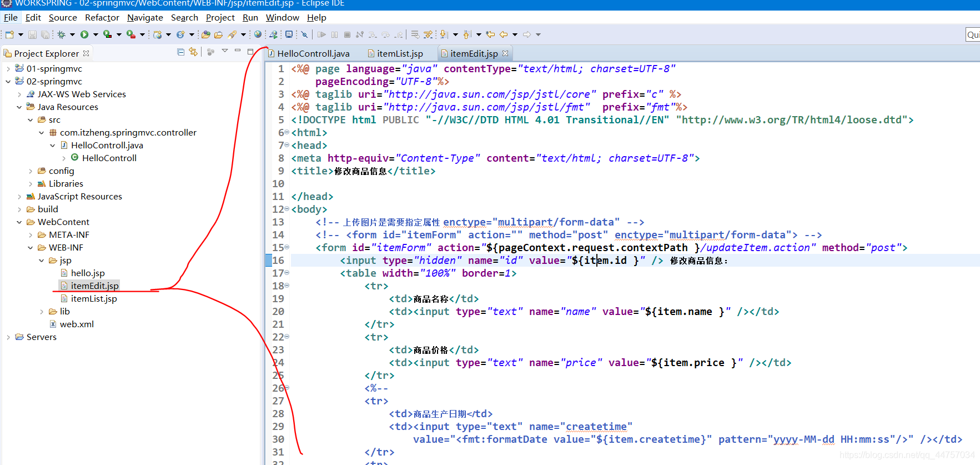Open the File menu
The width and height of the screenshot is (980, 465).
click(x=11, y=17)
